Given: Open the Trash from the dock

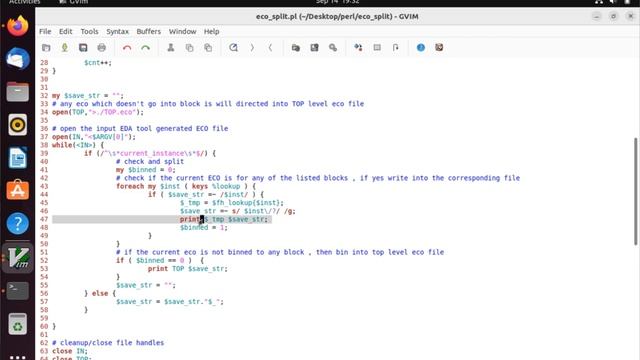Looking at the screenshot, I should point(18,324).
